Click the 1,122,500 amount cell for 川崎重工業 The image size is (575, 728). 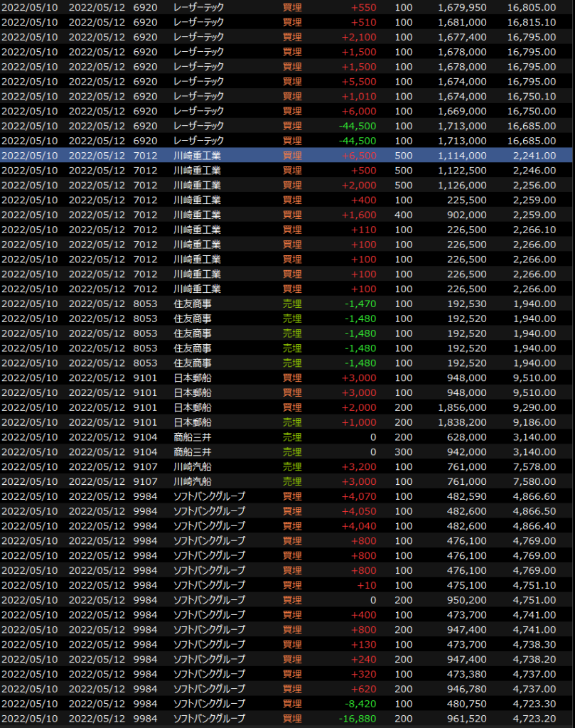(x=463, y=171)
